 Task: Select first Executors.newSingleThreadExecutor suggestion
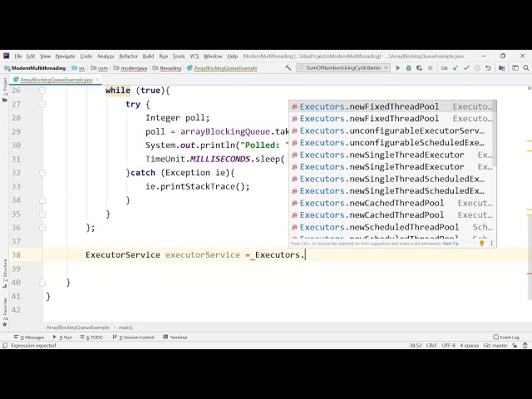392,155
